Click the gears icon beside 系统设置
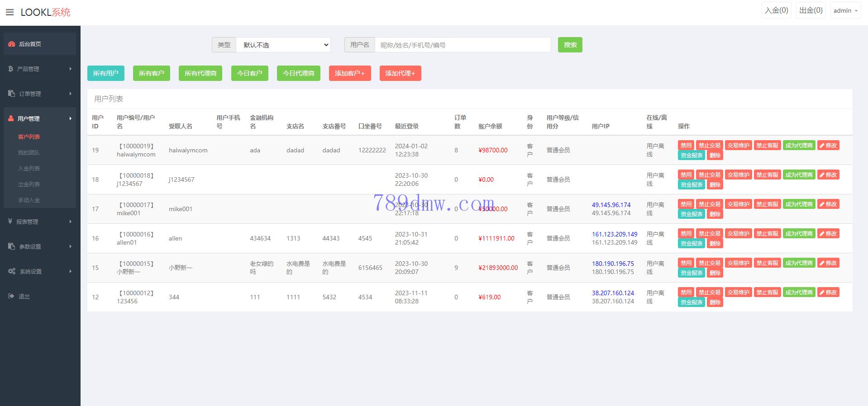868x406 pixels. [12, 271]
